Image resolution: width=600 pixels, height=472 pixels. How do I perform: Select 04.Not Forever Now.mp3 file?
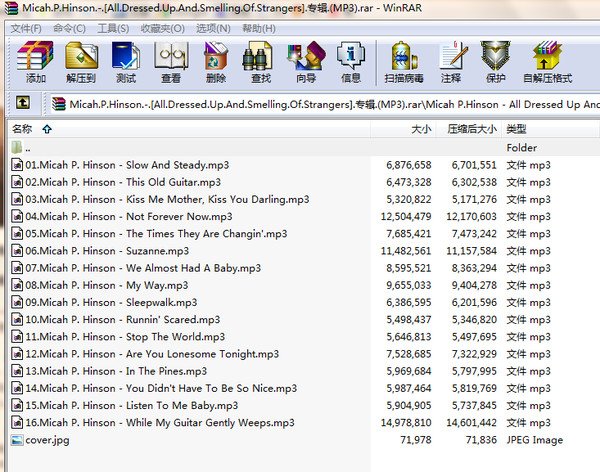click(x=129, y=216)
